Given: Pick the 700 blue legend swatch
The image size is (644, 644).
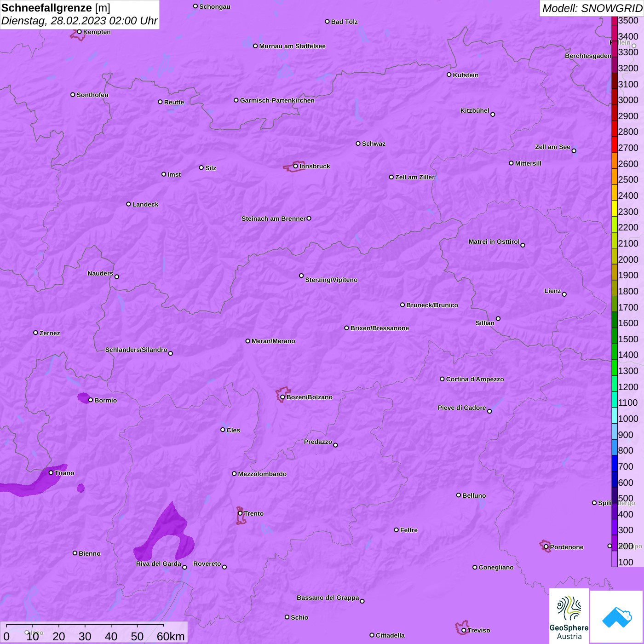Looking at the screenshot, I should click(615, 463).
